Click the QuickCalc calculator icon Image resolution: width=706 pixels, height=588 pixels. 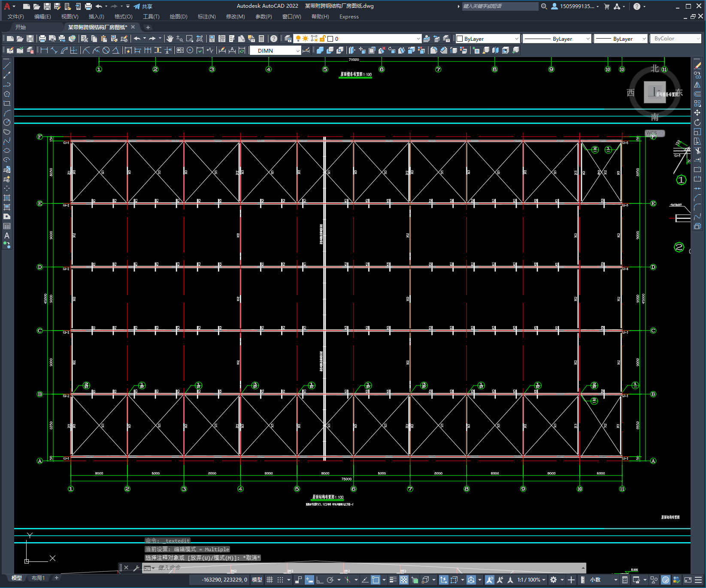pos(261,39)
